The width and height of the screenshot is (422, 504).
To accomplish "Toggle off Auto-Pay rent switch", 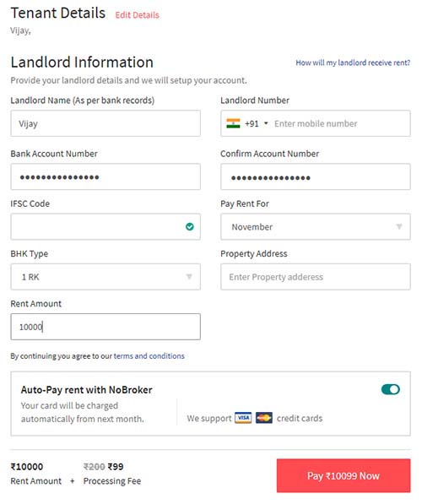I will 391,389.
